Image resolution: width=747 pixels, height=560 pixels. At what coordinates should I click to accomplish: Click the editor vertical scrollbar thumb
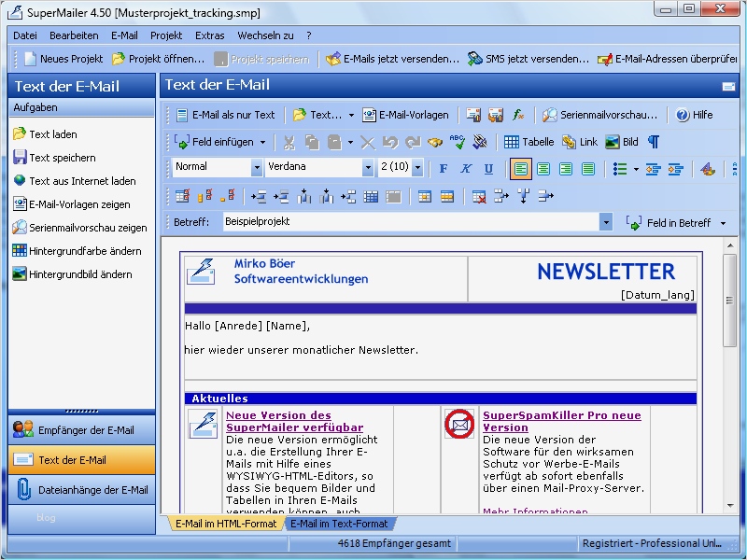[729, 301]
